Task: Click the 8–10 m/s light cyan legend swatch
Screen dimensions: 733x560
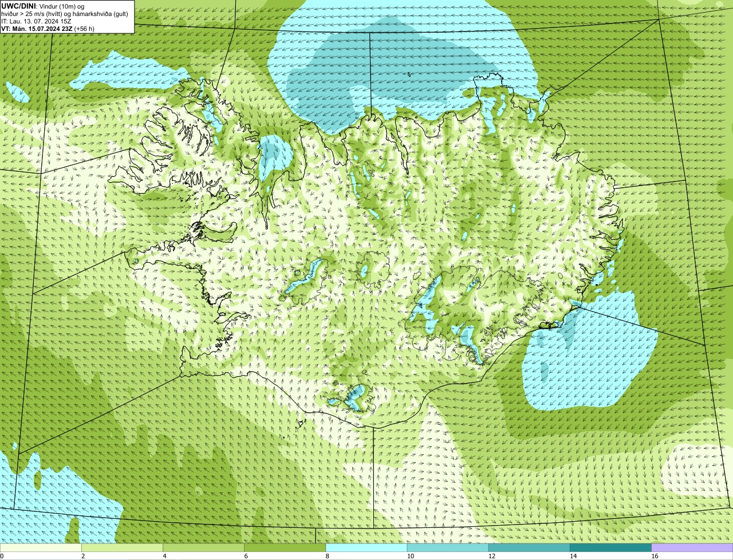Action: click(366, 547)
